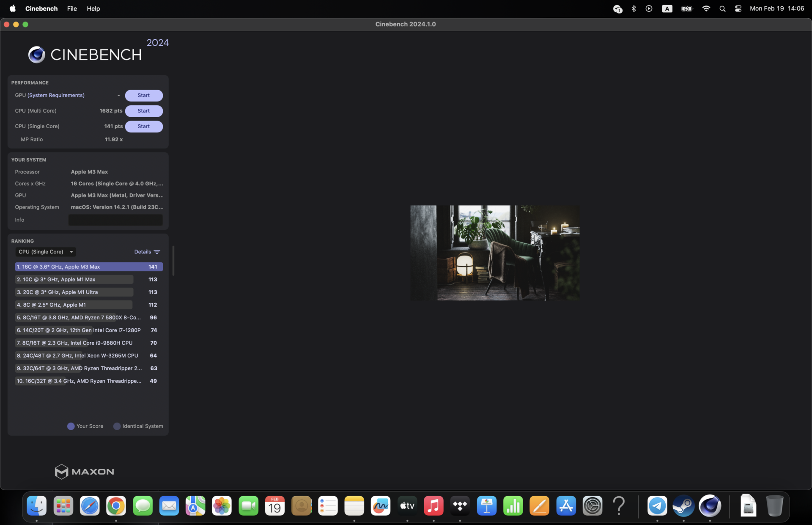Open Google Chrome from the Dock
Viewport: 812px width, 525px height.
116,506
